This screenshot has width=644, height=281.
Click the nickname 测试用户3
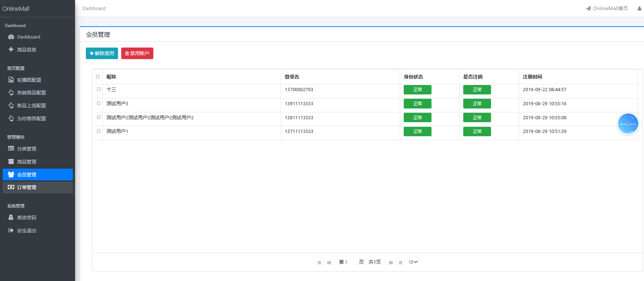click(x=117, y=104)
